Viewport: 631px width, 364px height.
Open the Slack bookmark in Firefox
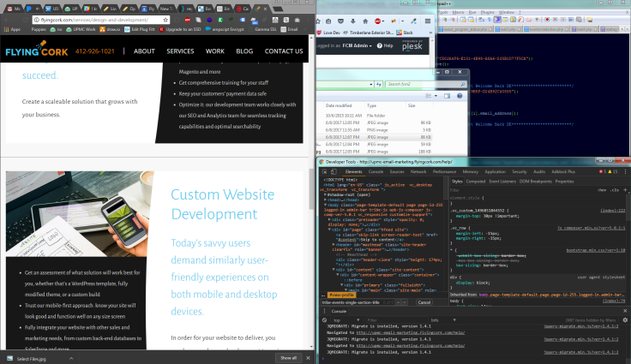pyautogui.click(x=405, y=33)
